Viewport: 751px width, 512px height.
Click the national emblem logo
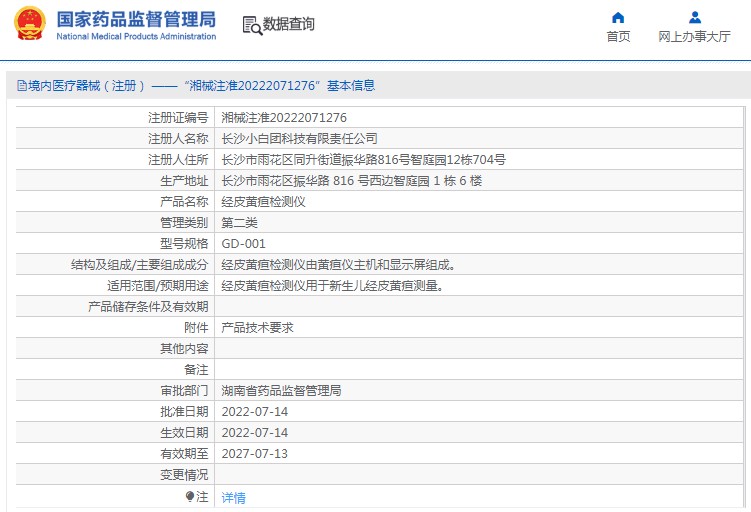point(30,23)
